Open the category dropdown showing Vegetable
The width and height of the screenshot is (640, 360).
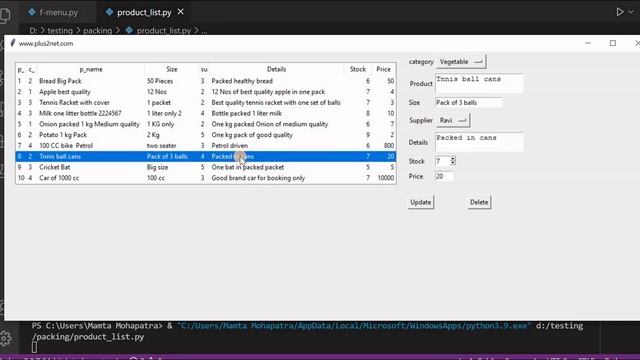(x=461, y=62)
